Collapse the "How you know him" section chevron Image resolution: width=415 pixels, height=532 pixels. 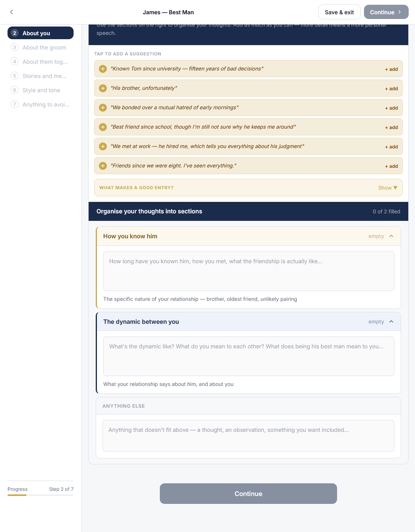[391, 236]
